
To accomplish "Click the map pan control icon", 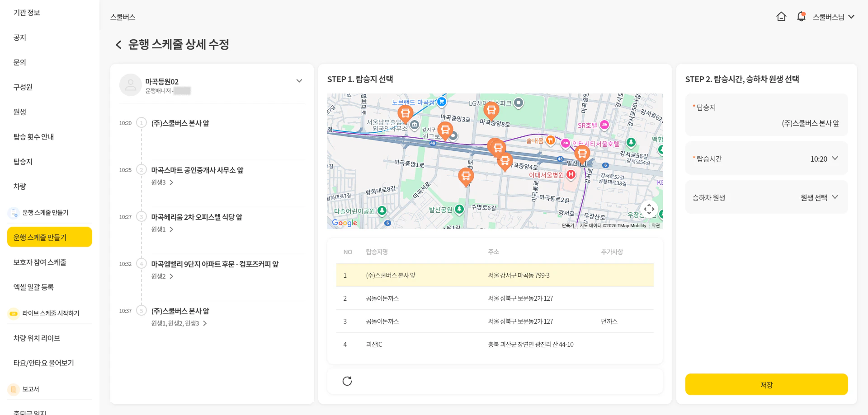I will click(x=649, y=209).
